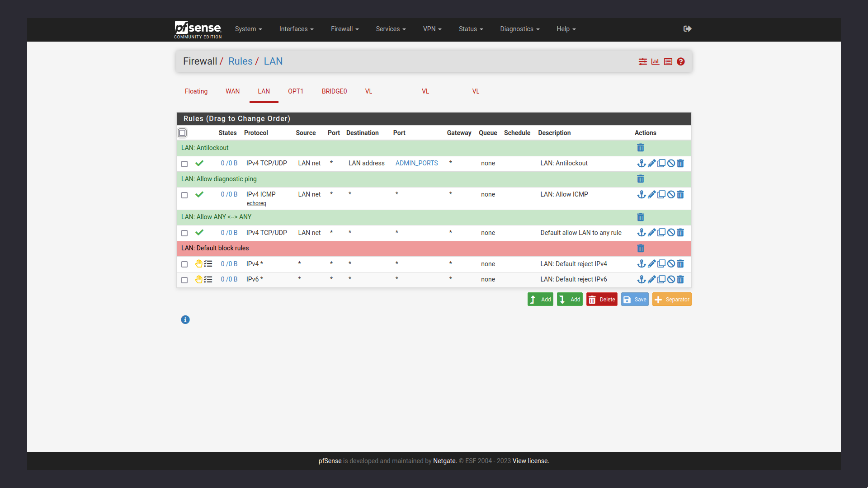Expand the Diagnostics dropdown

[519, 29]
